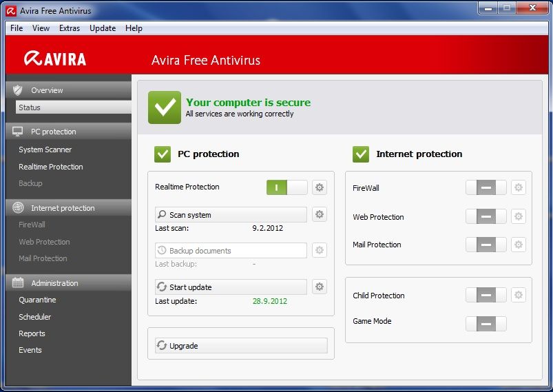Click the Overview shield icon in sidebar
The width and height of the screenshot is (553, 392).
click(18, 90)
